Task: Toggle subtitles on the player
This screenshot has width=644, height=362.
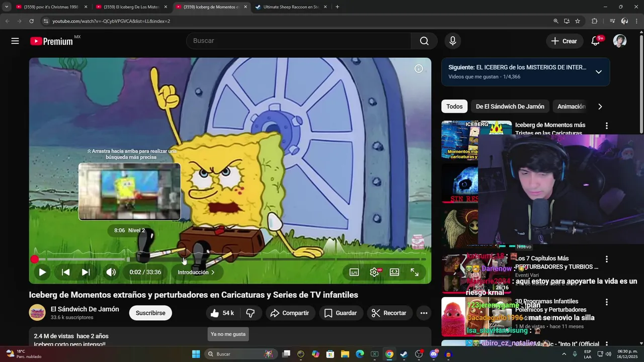Action: click(x=354, y=272)
